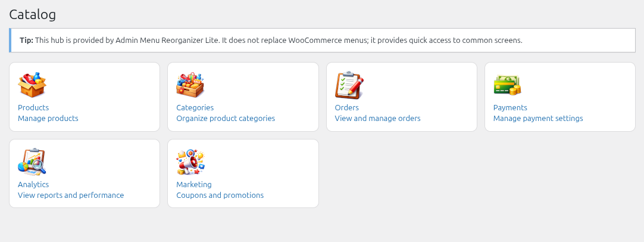Click the Catalog page heading
644x242 pixels.
click(x=33, y=15)
